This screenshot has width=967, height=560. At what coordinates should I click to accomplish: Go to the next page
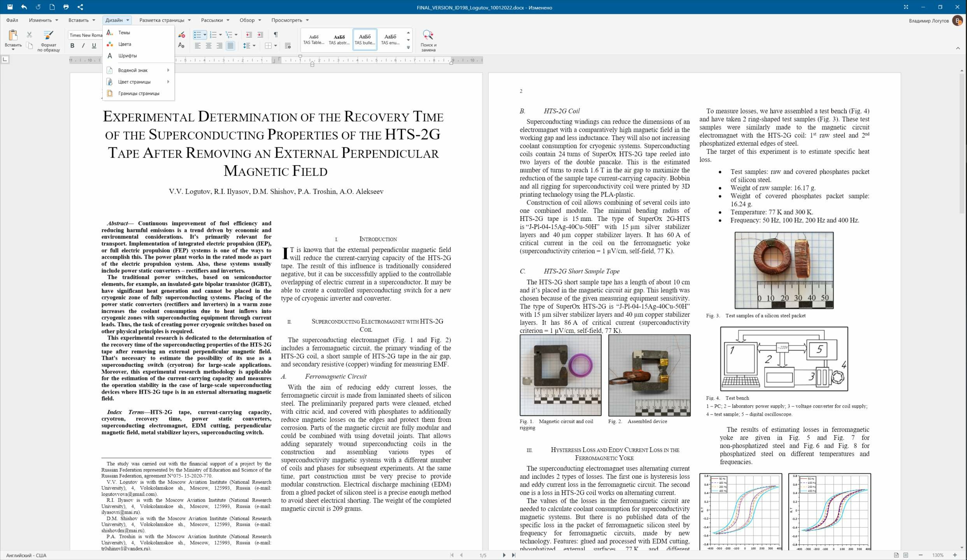pos(504,555)
